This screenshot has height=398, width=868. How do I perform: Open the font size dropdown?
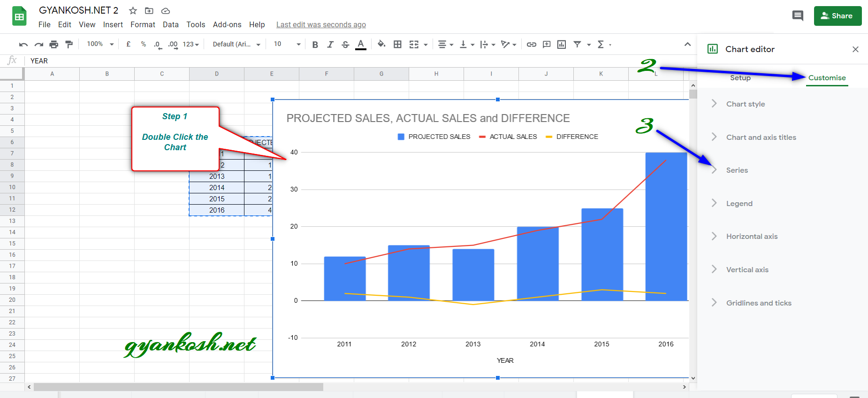pos(287,44)
